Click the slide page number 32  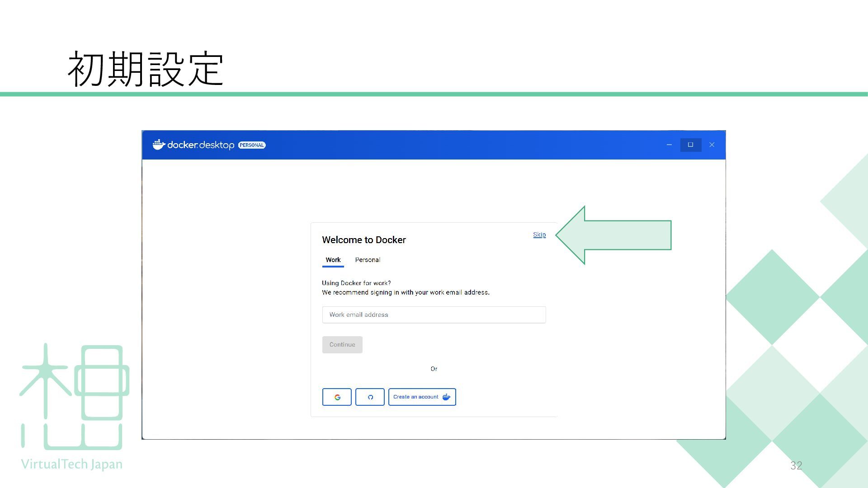796,465
